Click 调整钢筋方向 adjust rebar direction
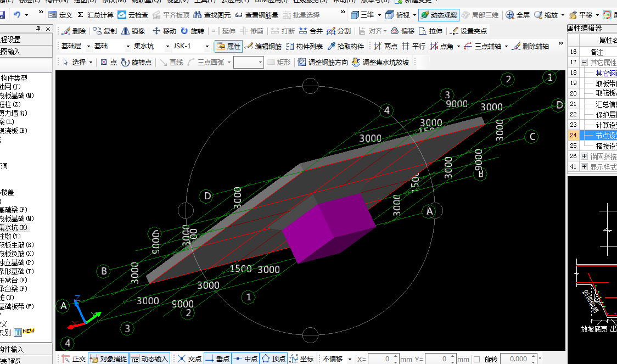Image resolution: width=617 pixels, height=364 pixels. (323, 62)
